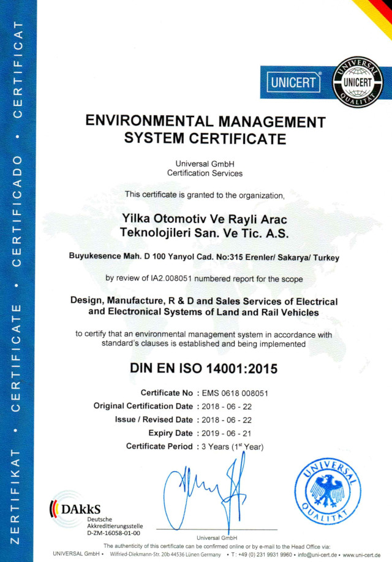Click the value 'EMS 0618 008051'
This screenshot has width=392, height=562.
point(235,393)
